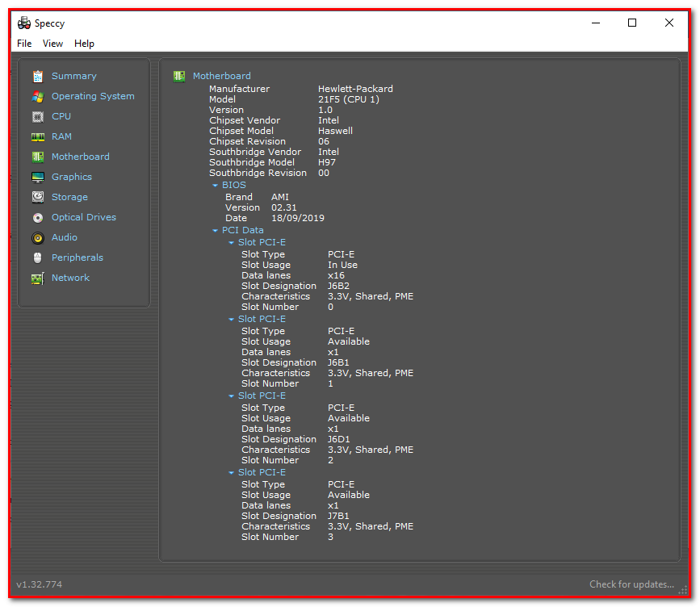
Task: Show the Storage section
Action: point(69,197)
